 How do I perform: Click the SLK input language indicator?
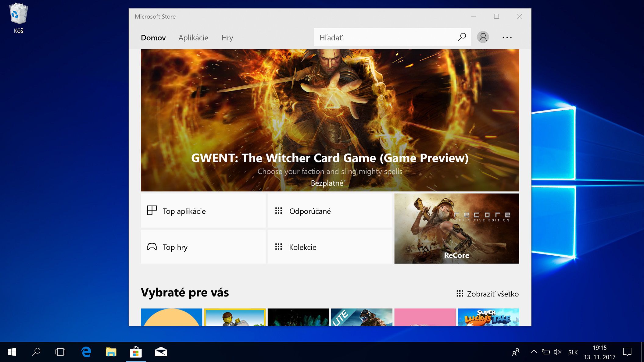click(573, 352)
